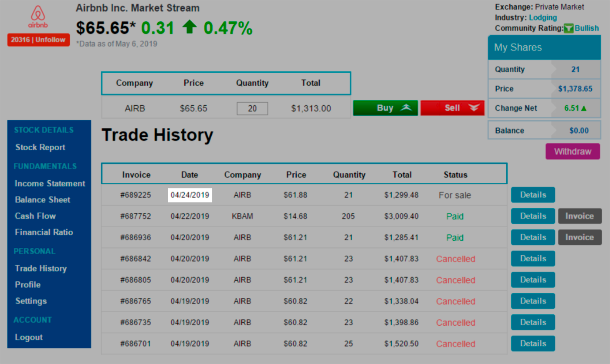Withdraw the balance

pos(573,152)
